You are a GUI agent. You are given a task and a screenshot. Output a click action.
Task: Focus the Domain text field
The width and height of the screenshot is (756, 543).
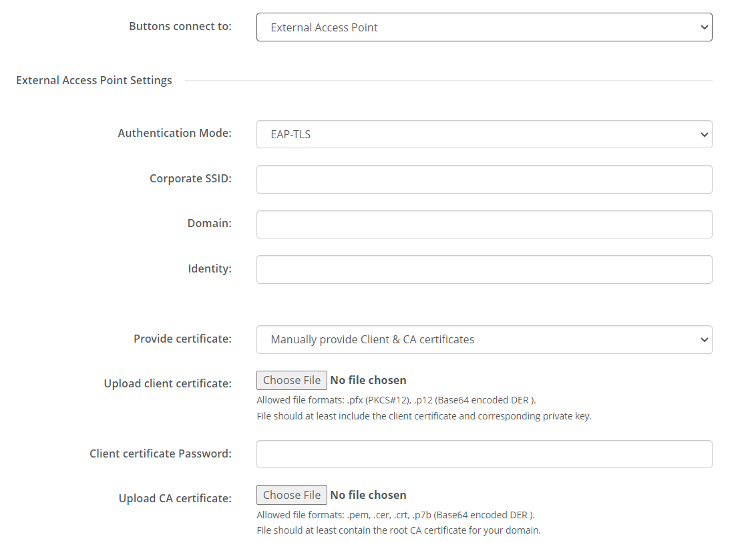tap(484, 224)
